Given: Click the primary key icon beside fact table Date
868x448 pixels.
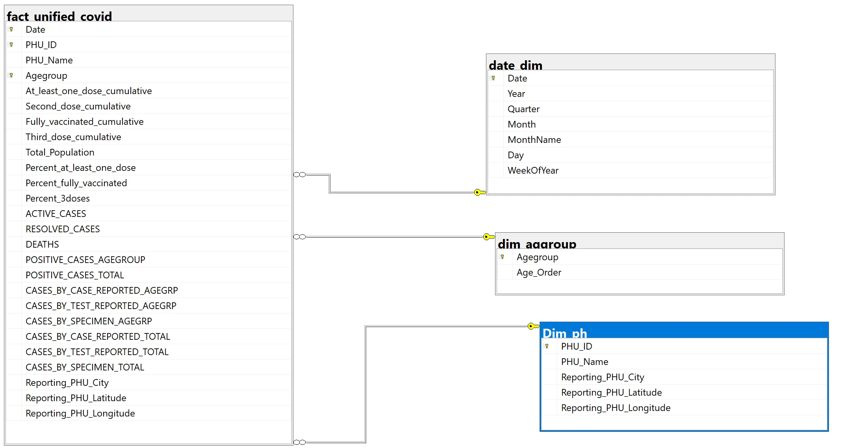Looking at the screenshot, I should [11, 30].
